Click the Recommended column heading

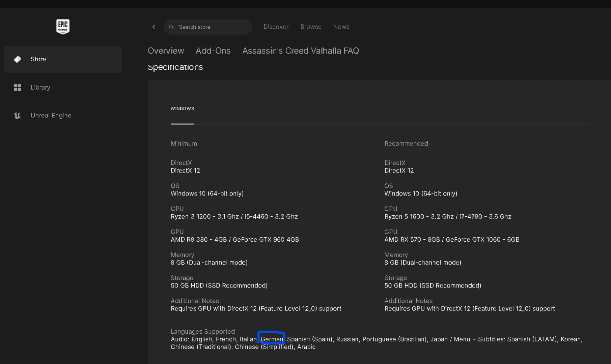pos(406,144)
